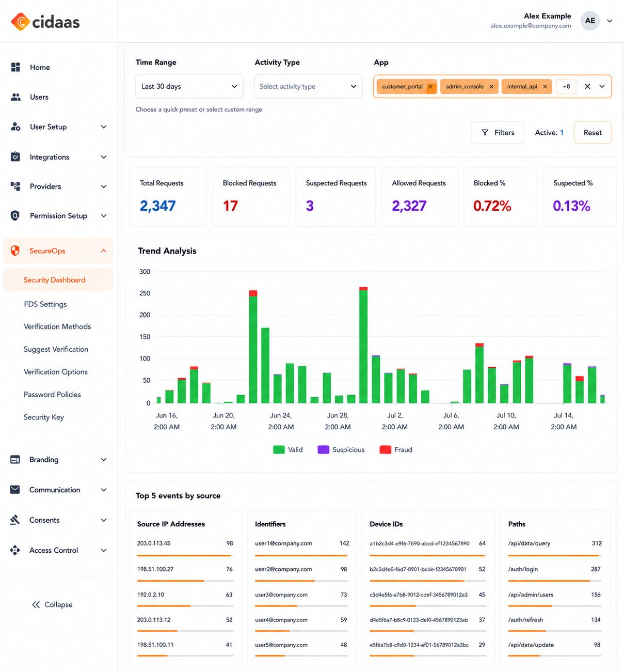This screenshot has height=672, width=624.
Task: Expand the Integrations submenu chevron
Action: (x=104, y=157)
